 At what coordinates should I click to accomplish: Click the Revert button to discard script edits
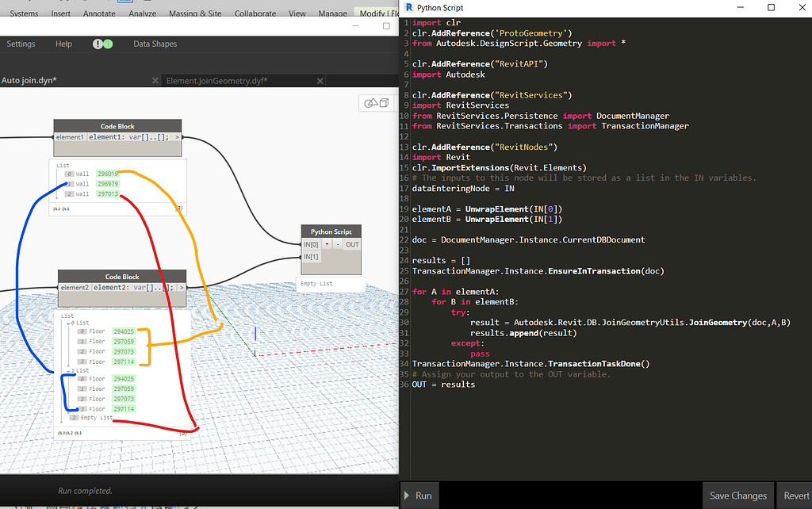pyautogui.click(x=797, y=495)
